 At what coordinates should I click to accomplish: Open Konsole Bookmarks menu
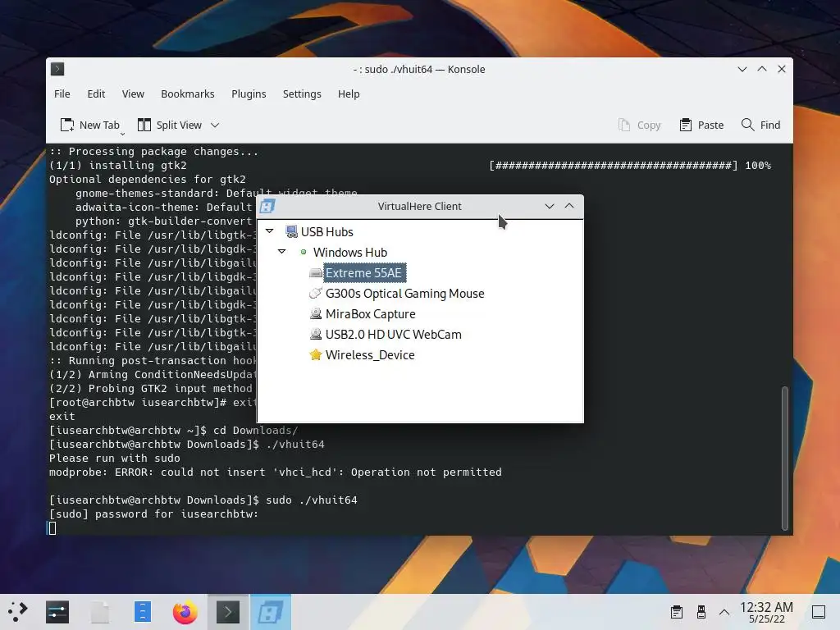188,94
